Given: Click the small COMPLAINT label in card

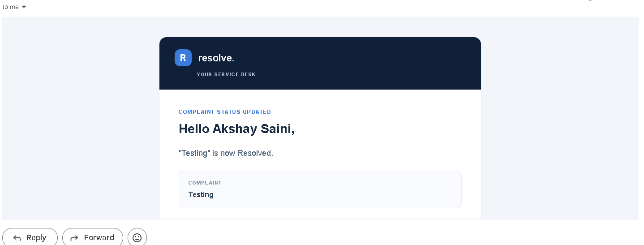Looking at the screenshot, I should click(x=205, y=183).
